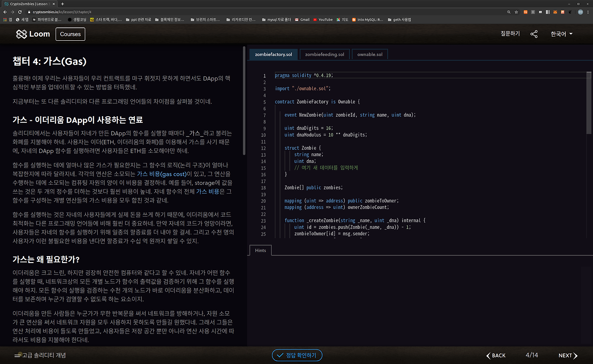Image resolution: width=593 pixels, height=364 pixels.
Task: Bookmark this page with the star icon
Action: tap(516, 12)
